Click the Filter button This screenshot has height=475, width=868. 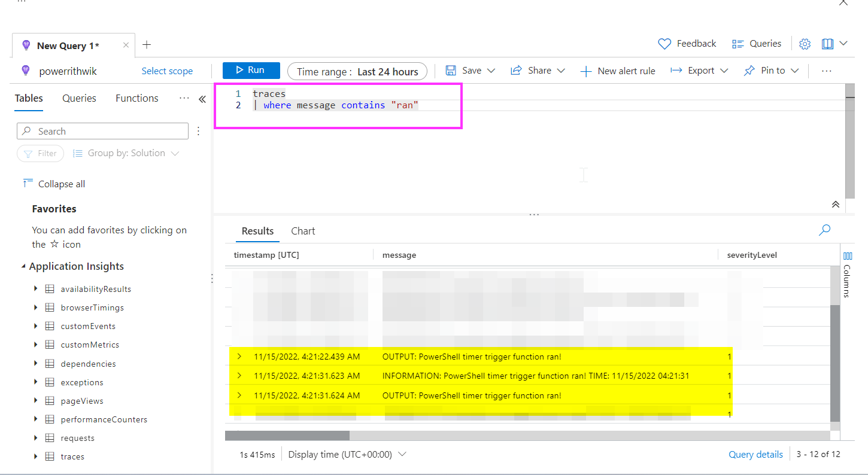click(40, 153)
